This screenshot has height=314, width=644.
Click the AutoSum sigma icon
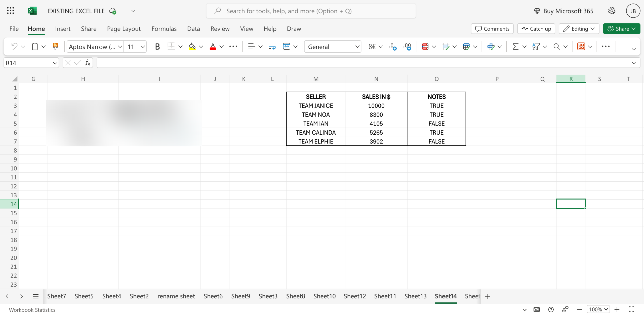tap(515, 47)
